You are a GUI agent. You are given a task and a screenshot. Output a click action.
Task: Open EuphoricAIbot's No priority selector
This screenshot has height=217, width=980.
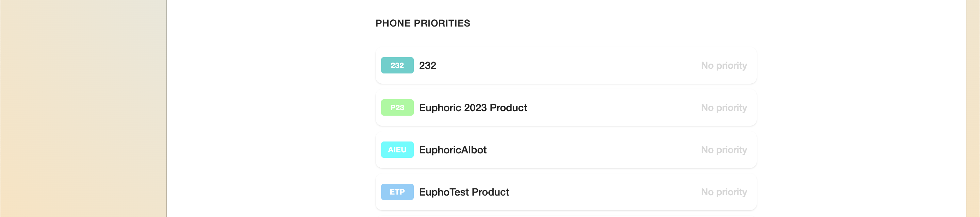click(723, 150)
